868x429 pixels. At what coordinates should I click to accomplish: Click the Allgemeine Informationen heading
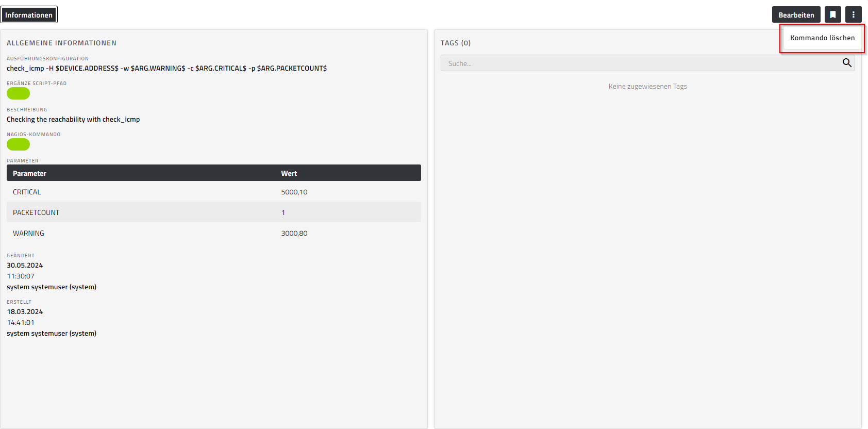(x=61, y=43)
